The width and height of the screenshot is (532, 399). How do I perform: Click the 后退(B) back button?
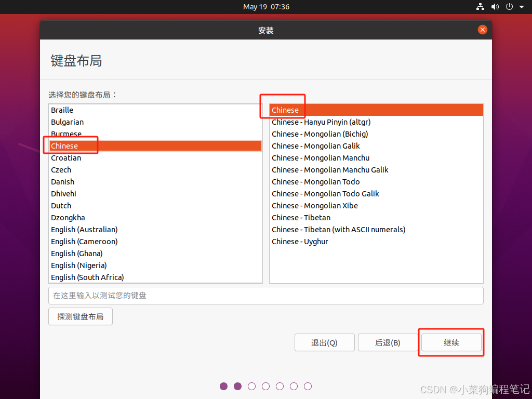tap(388, 342)
